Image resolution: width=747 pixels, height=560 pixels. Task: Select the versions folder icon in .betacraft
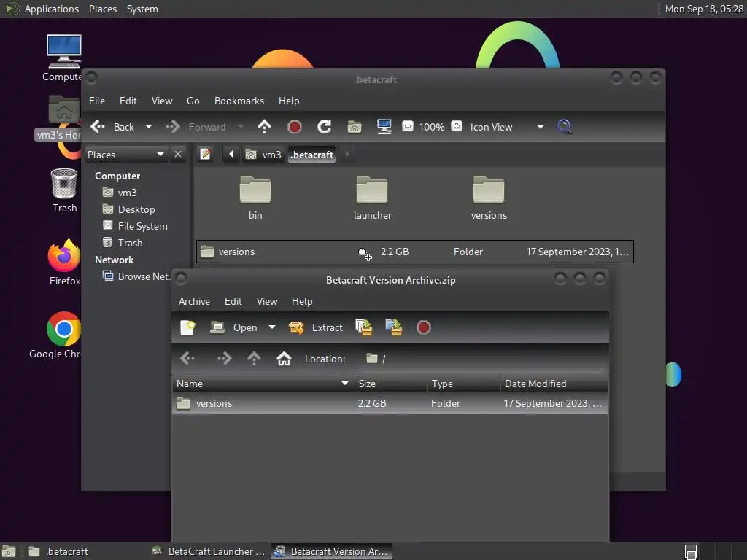point(489,190)
